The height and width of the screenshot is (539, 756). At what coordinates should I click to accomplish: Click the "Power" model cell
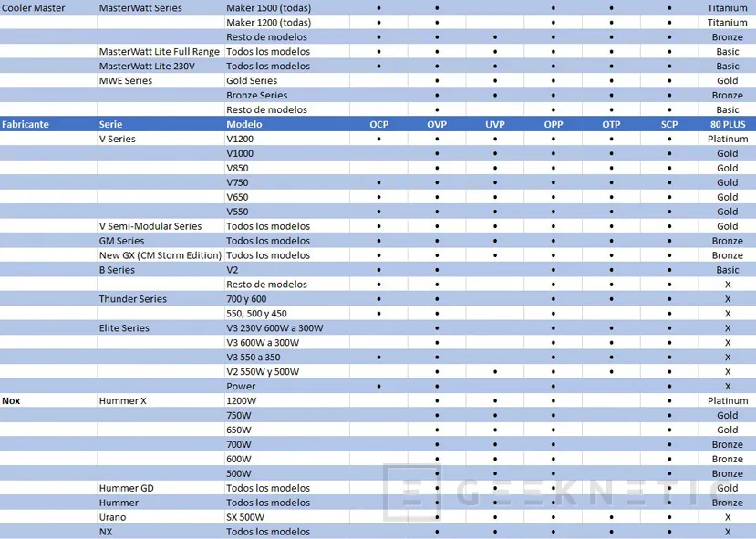(241, 386)
